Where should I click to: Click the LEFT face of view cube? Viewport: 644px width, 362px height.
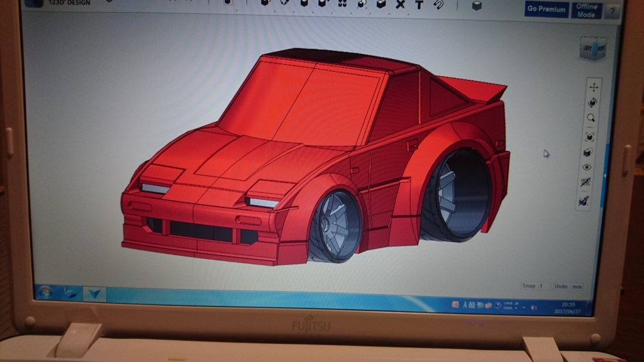pos(588,49)
